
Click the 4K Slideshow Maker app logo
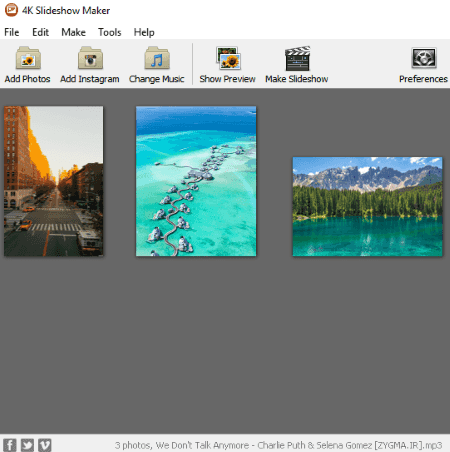[11, 10]
